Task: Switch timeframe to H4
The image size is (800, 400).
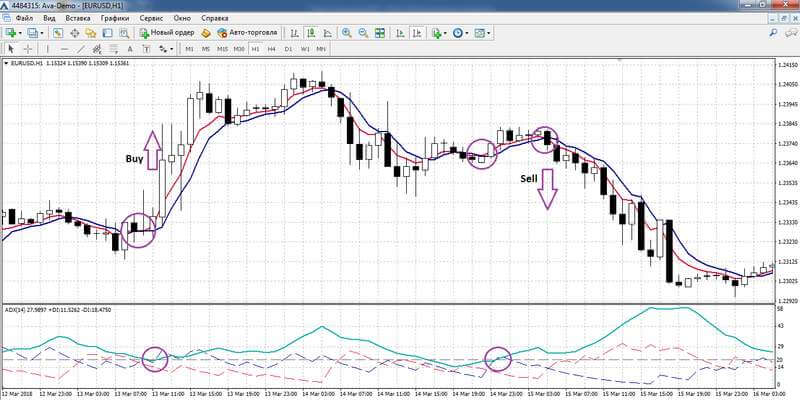Action: coord(271,49)
